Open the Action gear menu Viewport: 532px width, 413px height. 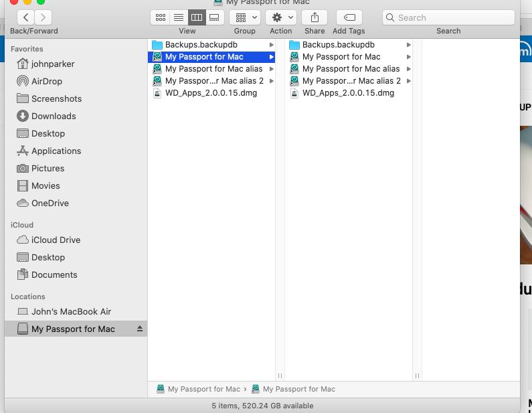281,17
